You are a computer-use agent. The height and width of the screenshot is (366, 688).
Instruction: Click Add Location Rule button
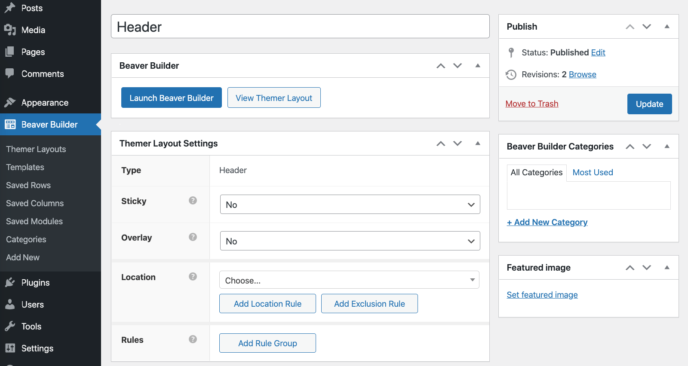(268, 304)
